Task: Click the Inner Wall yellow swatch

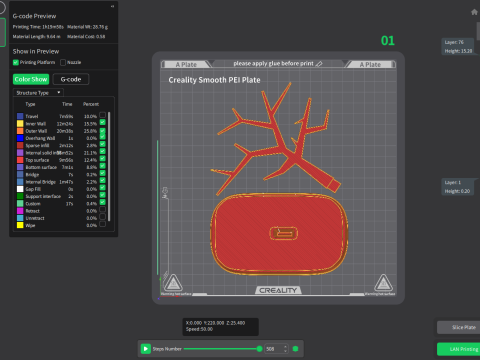Action: click(20, 124)
